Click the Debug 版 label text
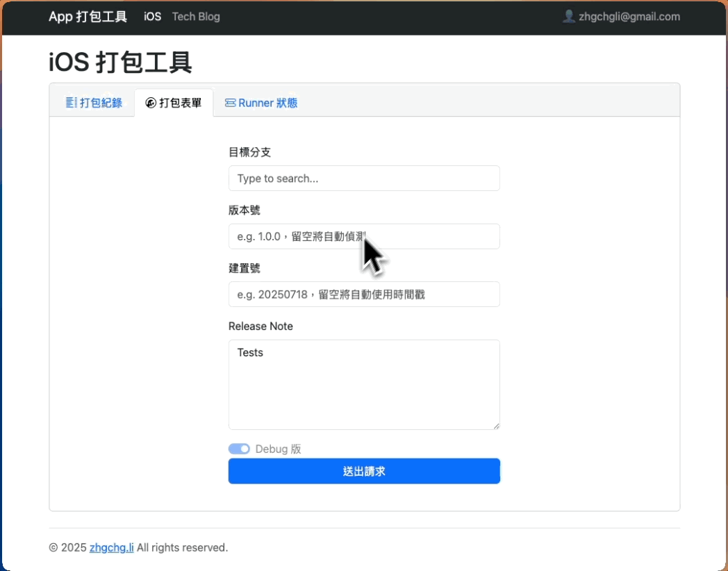This screenshot has width=728, height=571. click(278, 449)
